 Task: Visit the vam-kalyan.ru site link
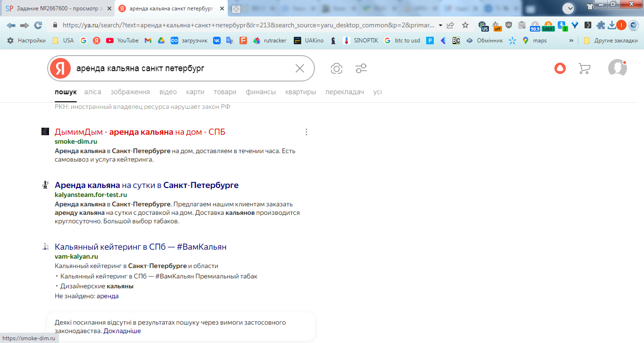coord(76,256)
